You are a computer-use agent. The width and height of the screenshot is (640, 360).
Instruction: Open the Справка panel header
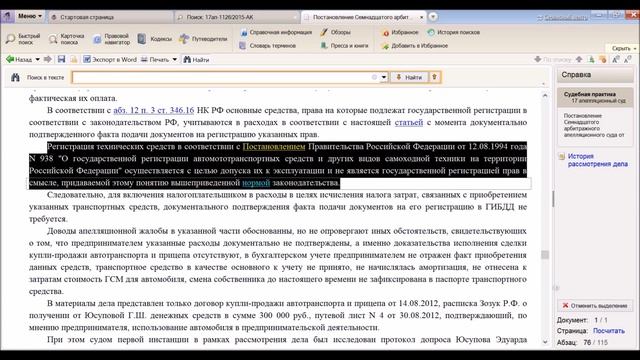click(595, 75)
